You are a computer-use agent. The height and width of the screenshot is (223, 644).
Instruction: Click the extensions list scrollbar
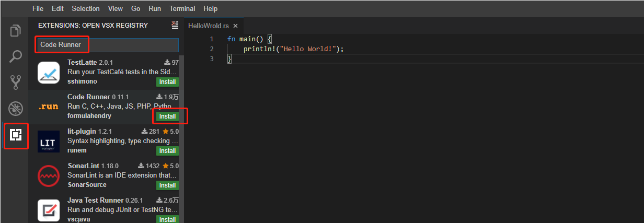click(x=181, y=139)
